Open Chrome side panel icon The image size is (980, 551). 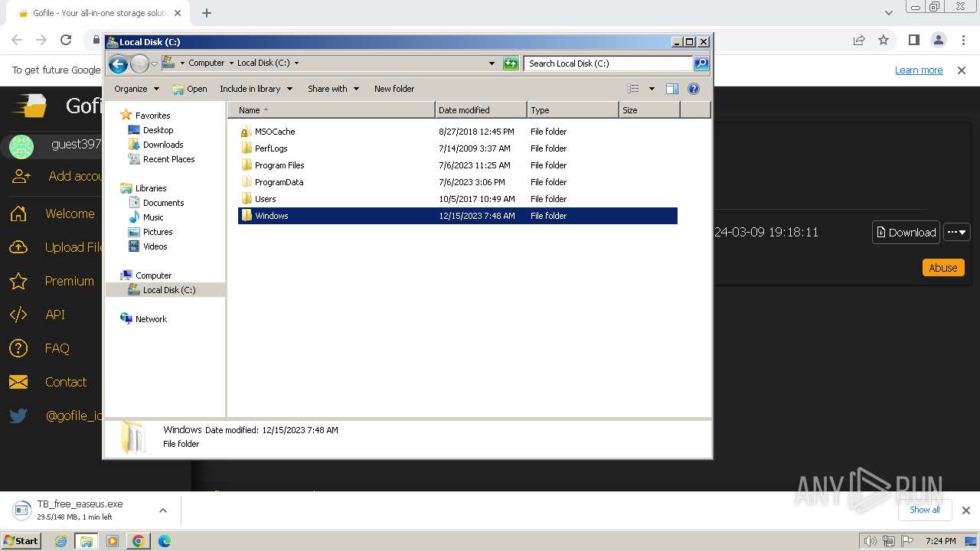click(x=913, y=40)
